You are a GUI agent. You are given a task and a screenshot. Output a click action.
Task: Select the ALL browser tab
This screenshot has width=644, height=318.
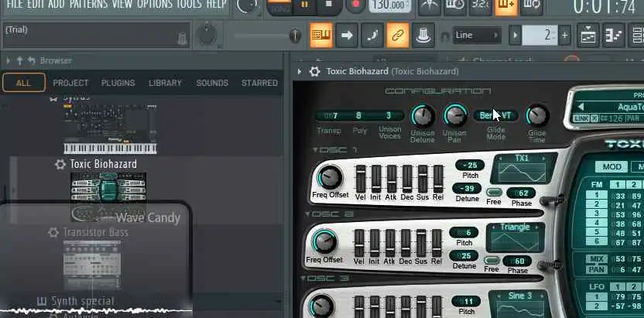click(23, 83)
